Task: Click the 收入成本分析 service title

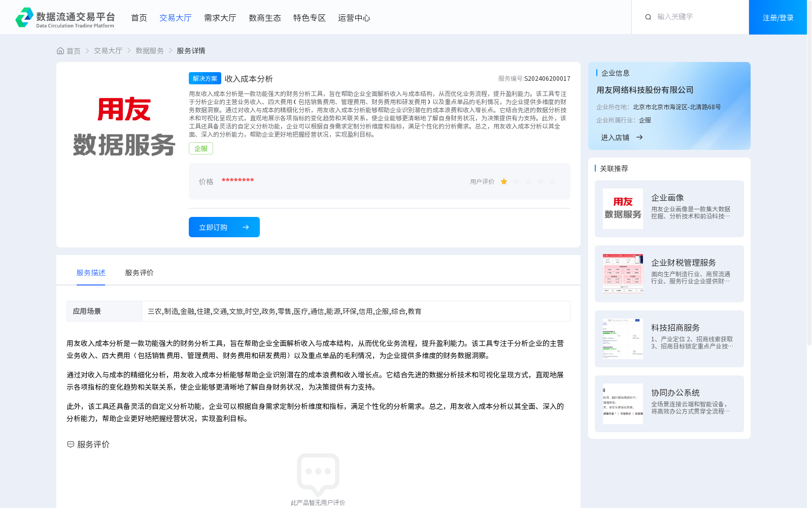Action: point(249,79)
